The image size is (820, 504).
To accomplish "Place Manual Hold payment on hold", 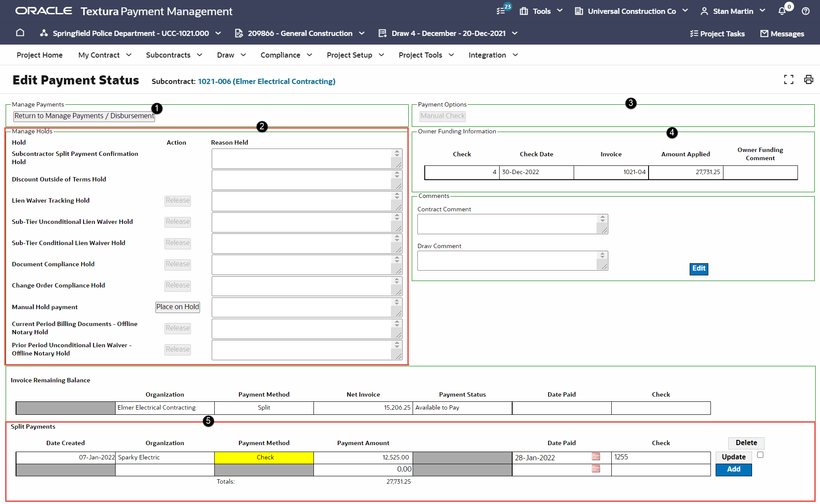I will click(x=178, y=307).
